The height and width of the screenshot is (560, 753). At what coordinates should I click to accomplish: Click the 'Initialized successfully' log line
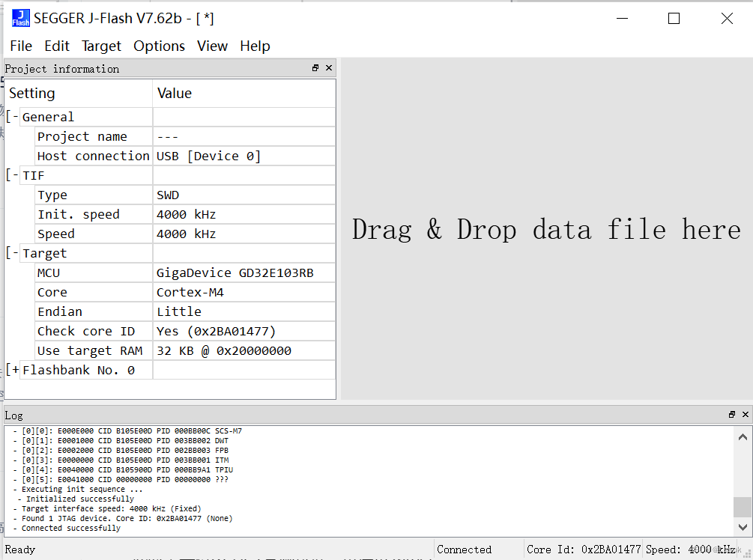click(76, 499)
